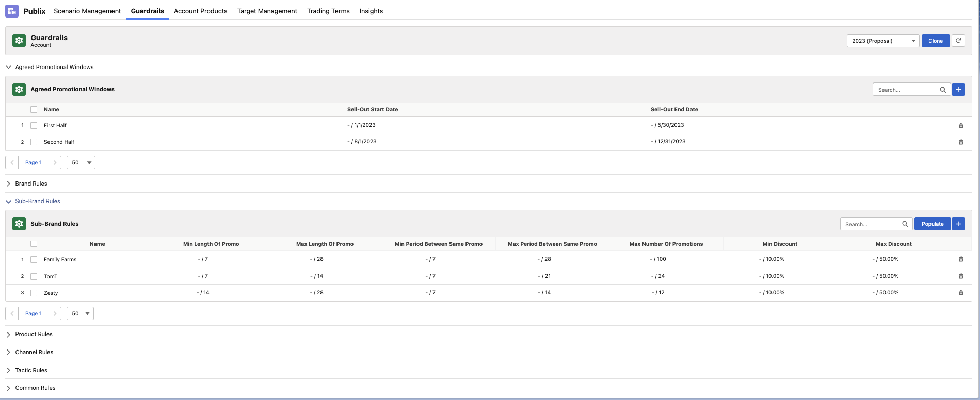Select all Sub-Brand Rules rows
The width and height of the screenshot is (980, 400).
pyautogui.click(x=34, y=244)
